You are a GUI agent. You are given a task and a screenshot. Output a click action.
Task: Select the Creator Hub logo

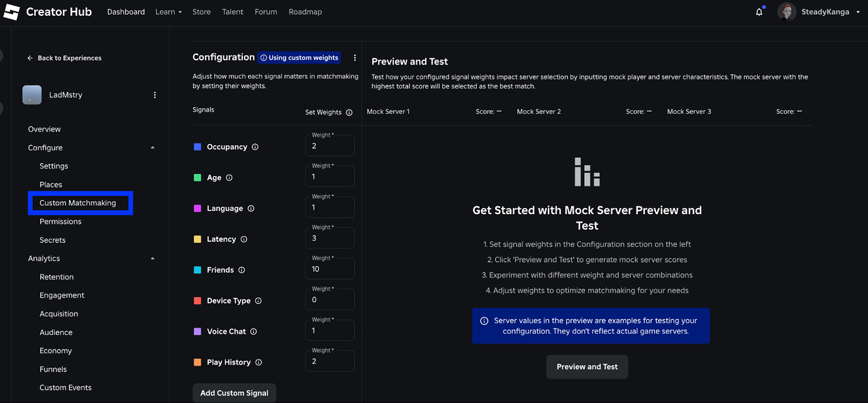coord(48,11)
